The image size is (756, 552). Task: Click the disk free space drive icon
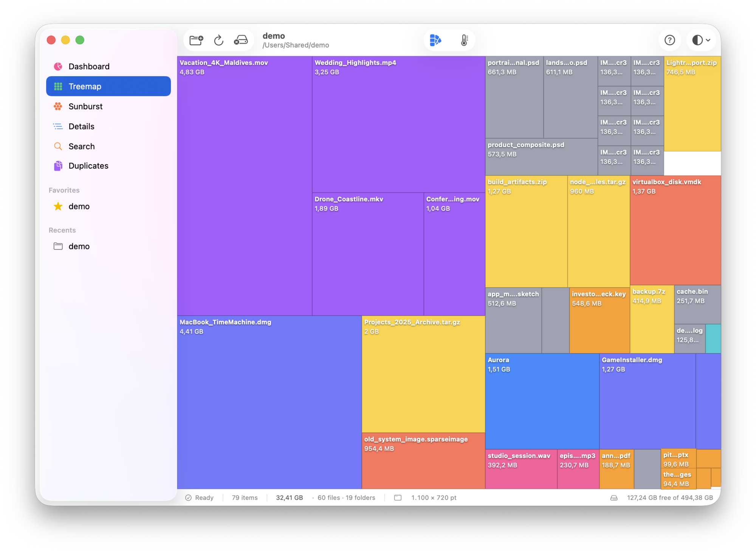[x=614, y=498]
